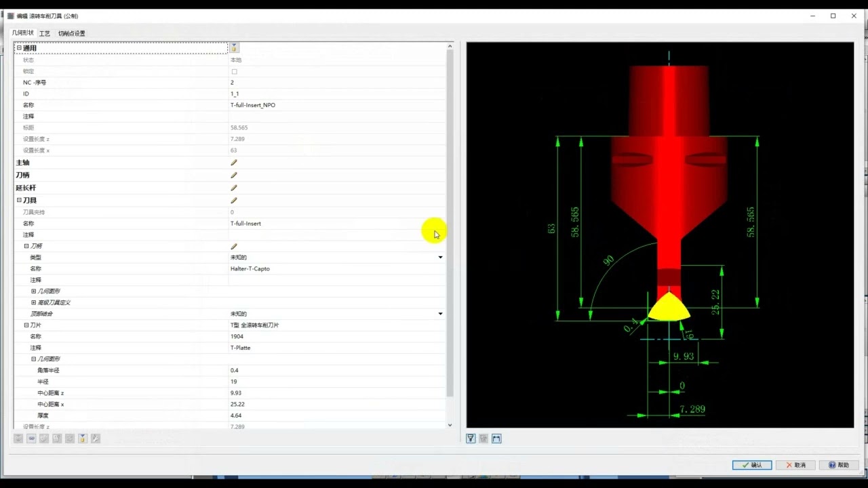Collapse the 刀片 section
This screenshot has width=868, height=488.
[x=26, y=325]
